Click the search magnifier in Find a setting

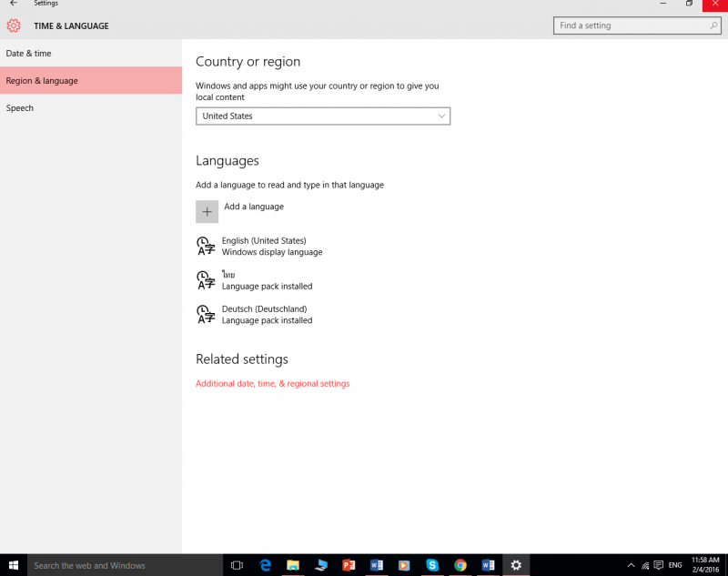[x=713, y=25]
